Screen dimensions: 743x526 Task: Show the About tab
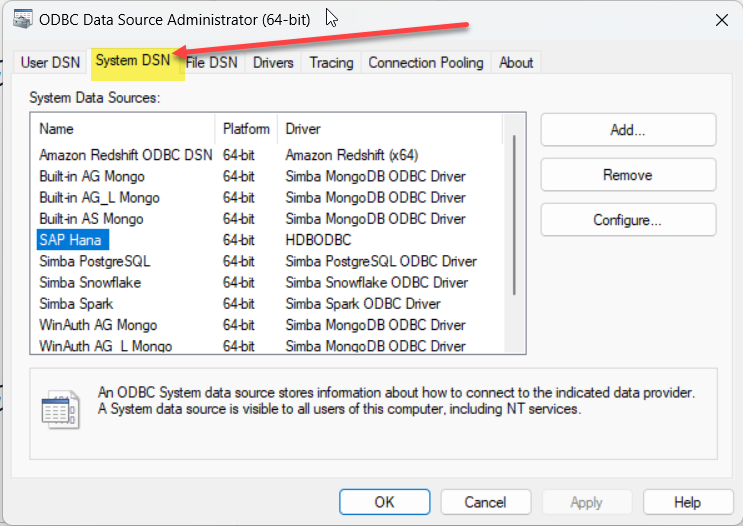pyautogui.click(x=516, y=62)
